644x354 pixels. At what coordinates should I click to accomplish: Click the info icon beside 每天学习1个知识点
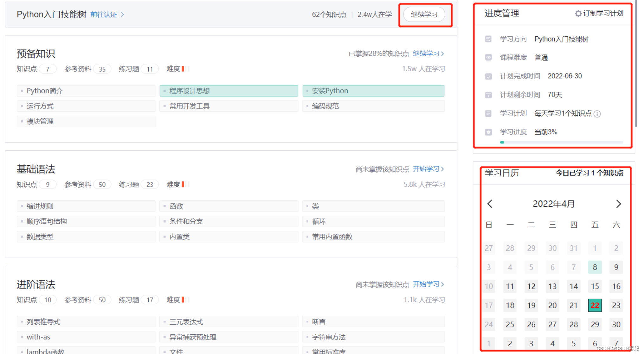click(x=597, y=114)
